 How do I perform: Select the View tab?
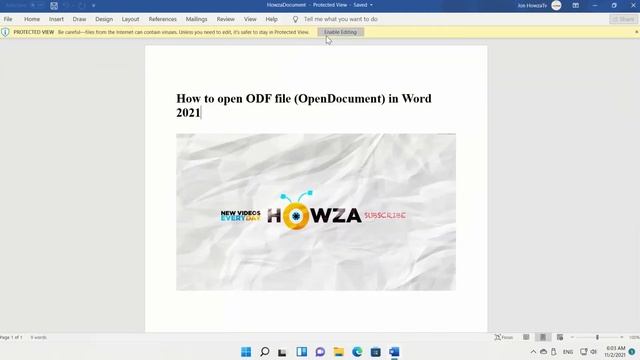click(x=250, y=19)
